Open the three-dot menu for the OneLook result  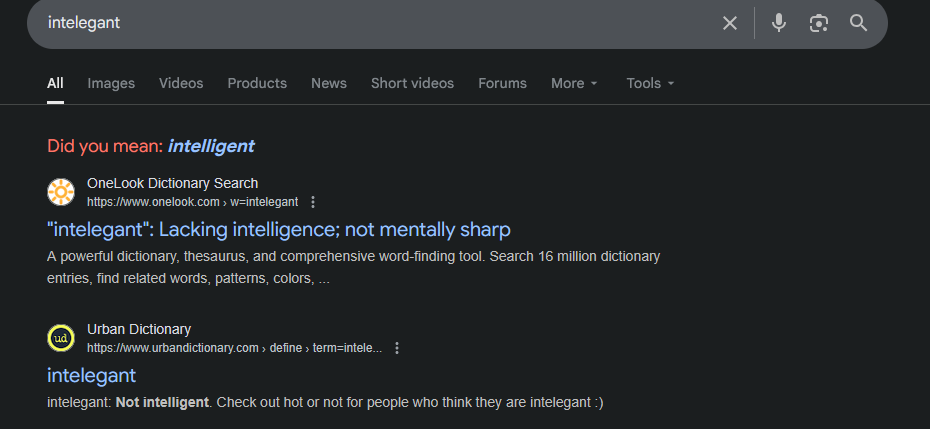click(313, 202)
